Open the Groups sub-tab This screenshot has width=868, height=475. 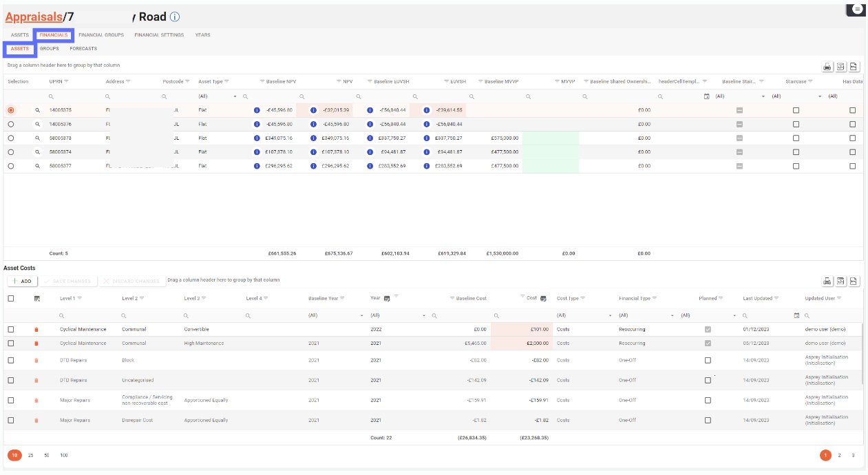(x=49, y=49)
